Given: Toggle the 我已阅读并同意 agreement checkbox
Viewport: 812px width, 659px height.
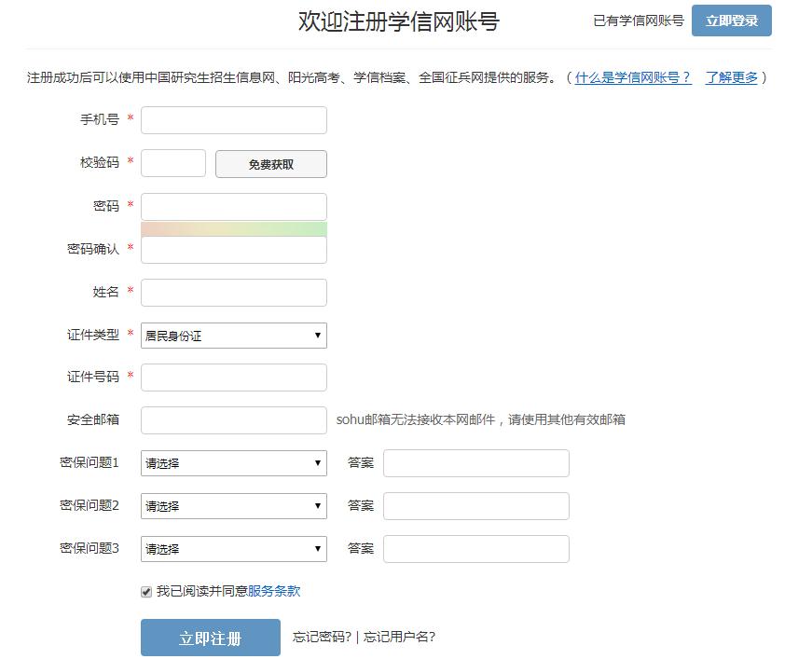Looking at the screenshot, I should pyautogui.click(x=146, y=592).
